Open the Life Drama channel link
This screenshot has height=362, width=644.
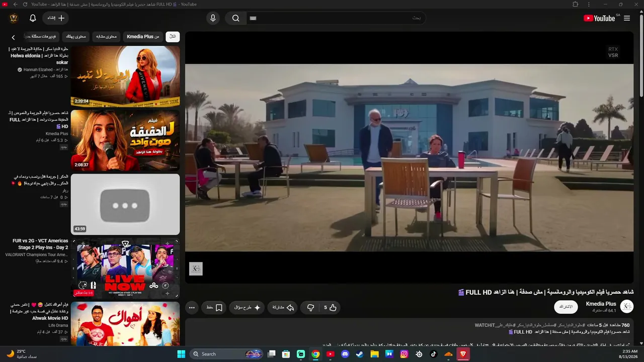click(58, 325)
